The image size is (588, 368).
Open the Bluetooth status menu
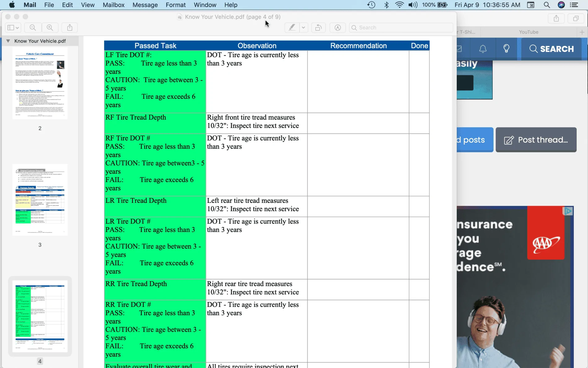tap(386, 5)
